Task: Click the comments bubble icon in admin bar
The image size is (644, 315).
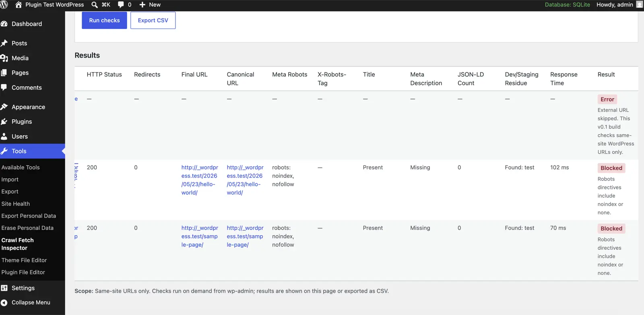Action: pyautogui.click(x=121, y=5)
